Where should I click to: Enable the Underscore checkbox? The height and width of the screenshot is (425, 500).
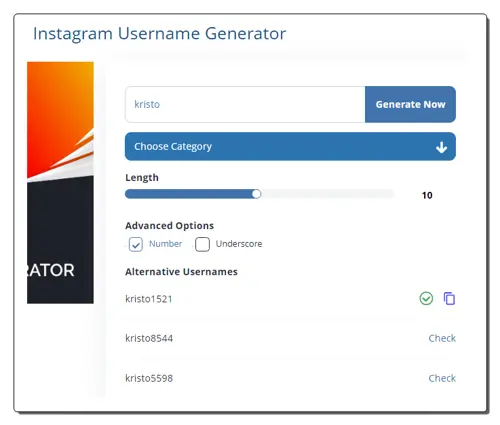click(202, 244)
